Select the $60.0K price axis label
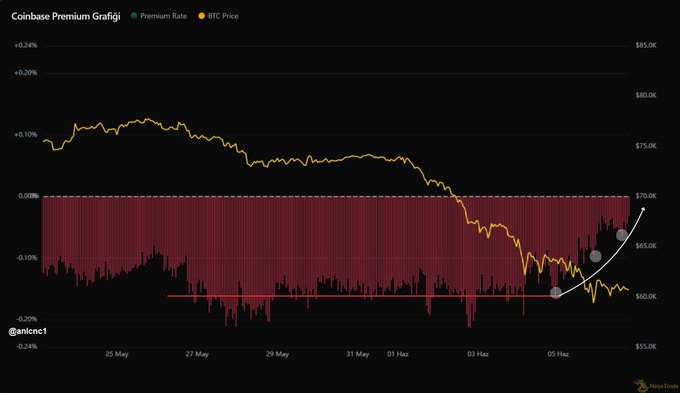Screen dimensions: 680x393 pos(646,297)
